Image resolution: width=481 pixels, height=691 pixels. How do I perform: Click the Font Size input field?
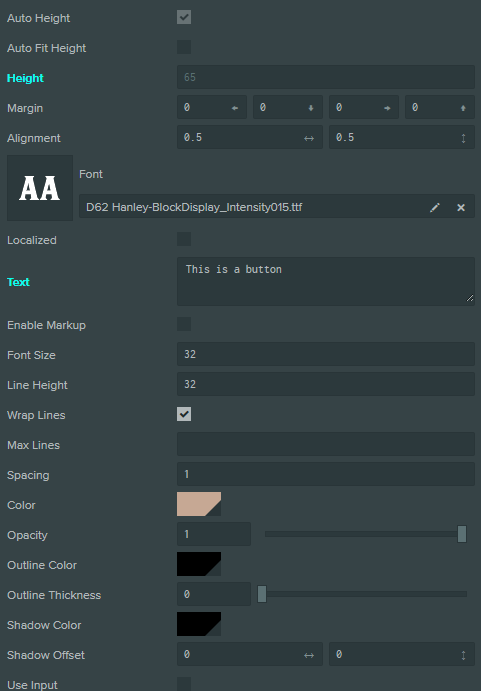(x=326, y=354)
